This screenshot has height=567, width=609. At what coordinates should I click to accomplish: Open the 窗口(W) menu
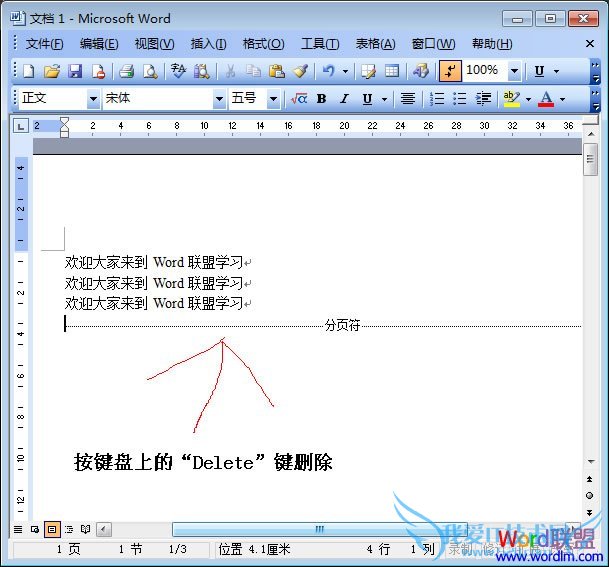pos(433,44)
